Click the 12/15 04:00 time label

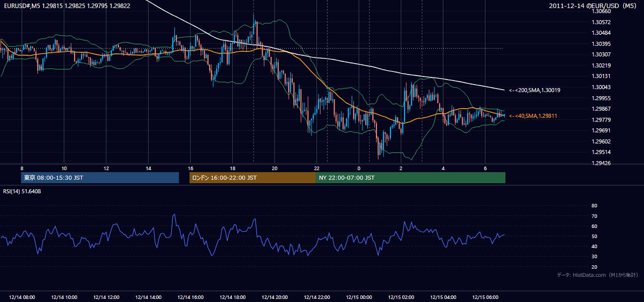click(x=443, y=297)
